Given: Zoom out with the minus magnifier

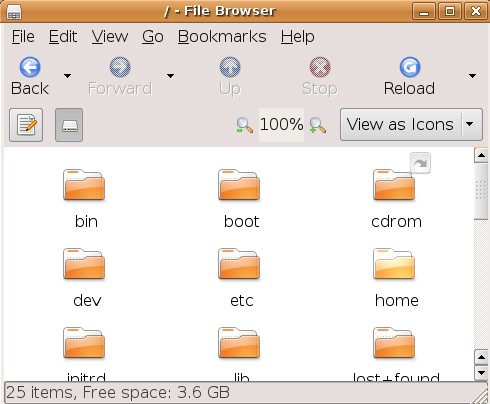Looking at the screenshot, I should click(x=245, y=125).
